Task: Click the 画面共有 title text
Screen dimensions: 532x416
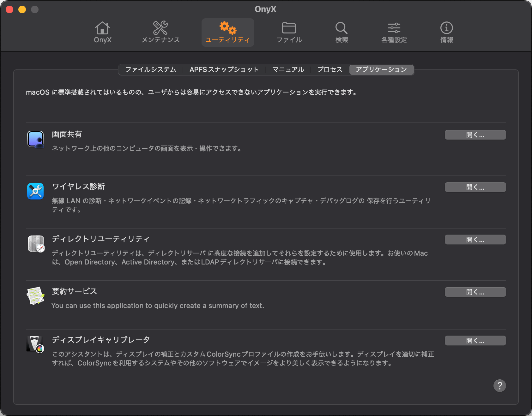Action: (67, 134)
